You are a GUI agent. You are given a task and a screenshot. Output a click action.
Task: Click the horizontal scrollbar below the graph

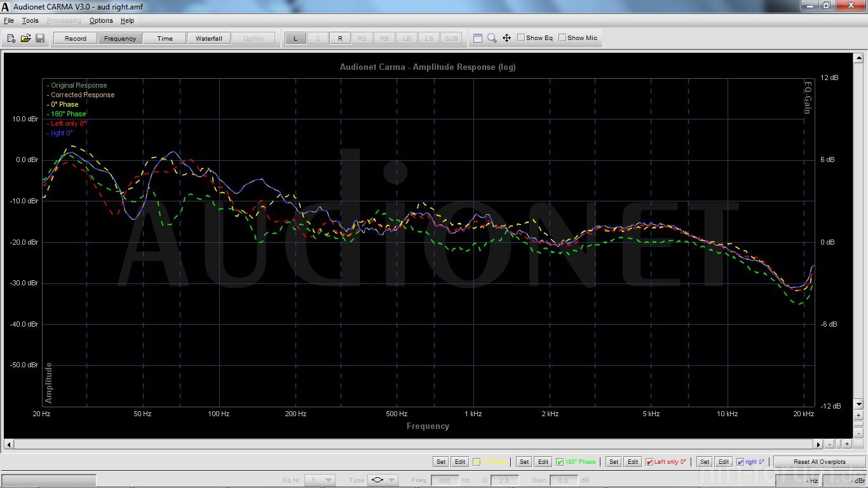pos(413,444)
